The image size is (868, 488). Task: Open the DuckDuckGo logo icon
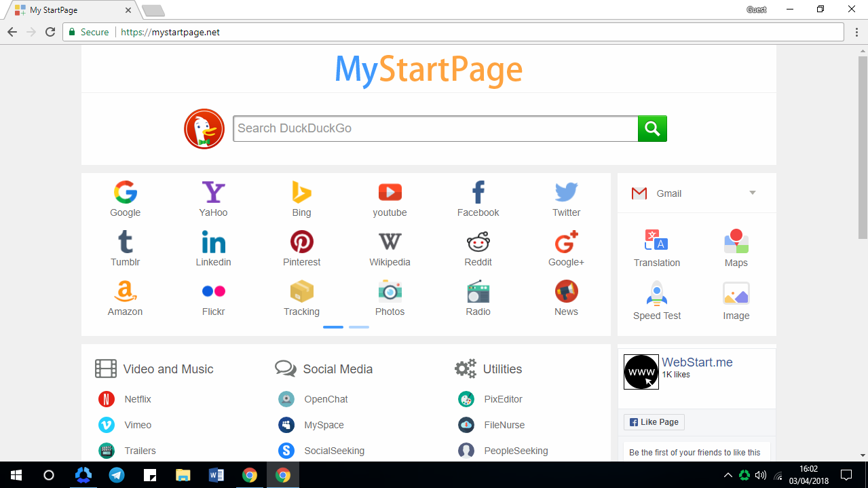(204, 128)
